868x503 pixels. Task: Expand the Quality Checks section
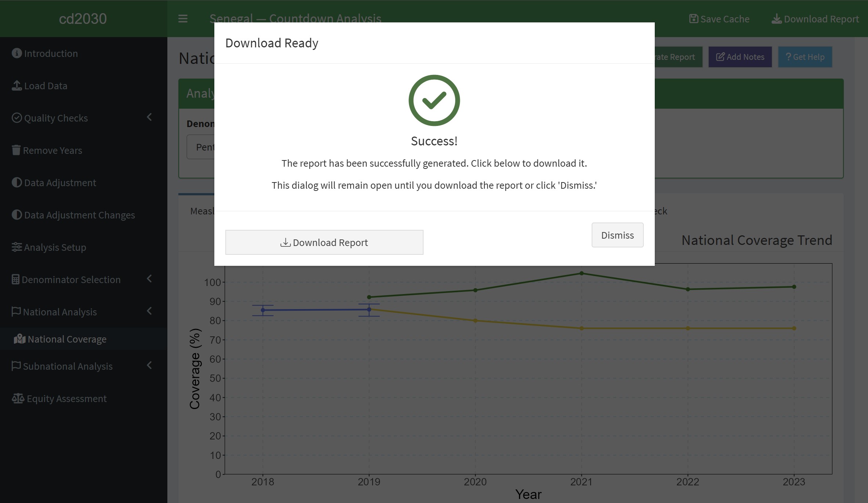pyautogui.click(x=149, y=117)
